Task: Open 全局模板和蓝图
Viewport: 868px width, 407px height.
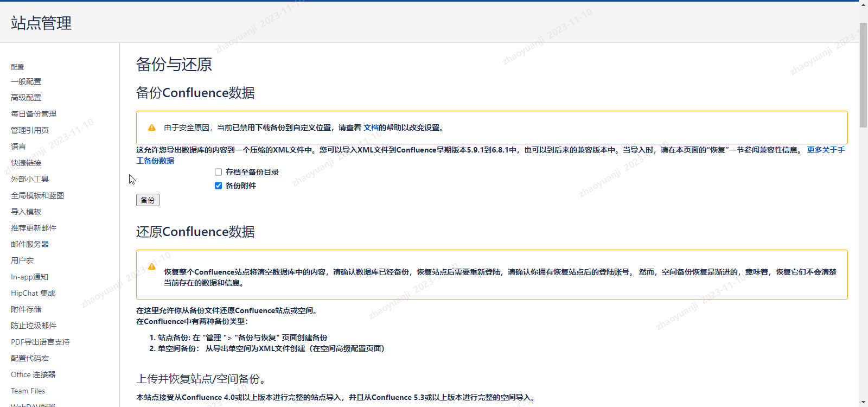Action: pyautogui.click(x=37, y=195)
